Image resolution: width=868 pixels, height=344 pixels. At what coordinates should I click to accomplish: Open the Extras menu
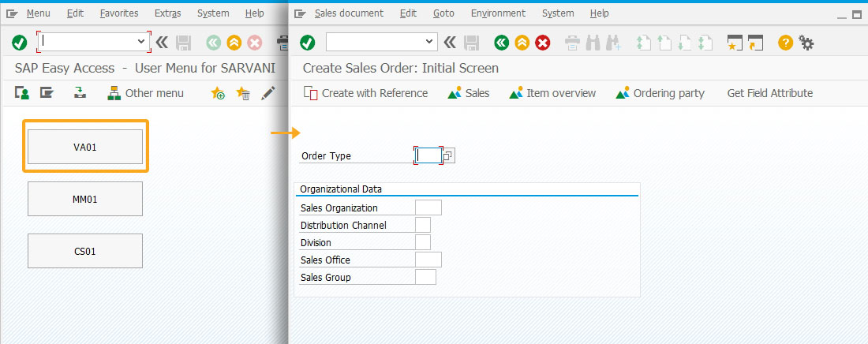(x=168, y=13)
